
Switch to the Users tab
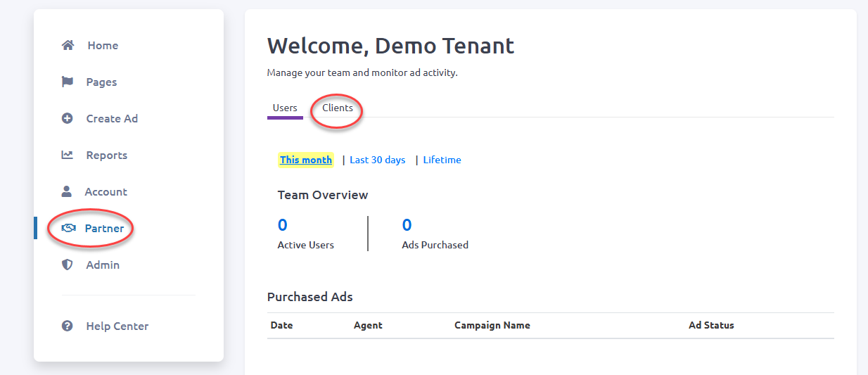pos(285,108)
